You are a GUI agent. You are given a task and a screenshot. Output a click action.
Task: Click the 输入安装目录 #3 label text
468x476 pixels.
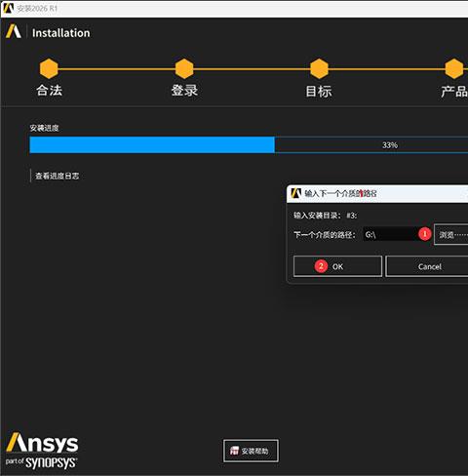click(x=326, y=216)
